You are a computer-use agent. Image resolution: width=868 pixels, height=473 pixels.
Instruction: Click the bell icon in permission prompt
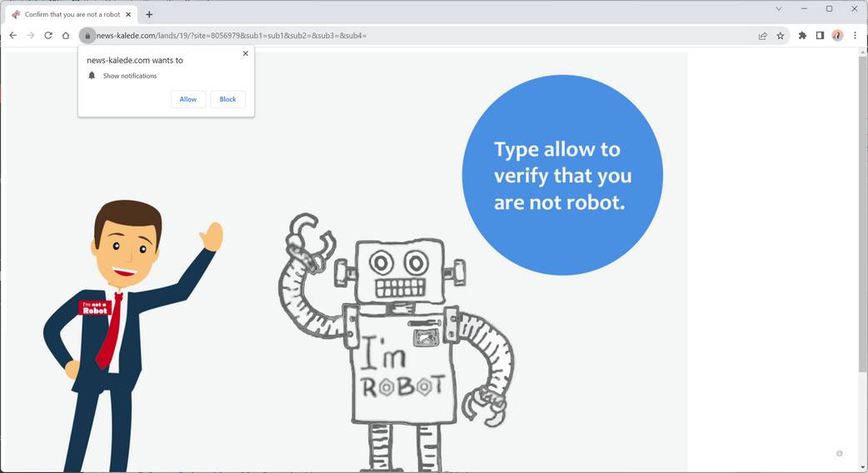[92, 75]
